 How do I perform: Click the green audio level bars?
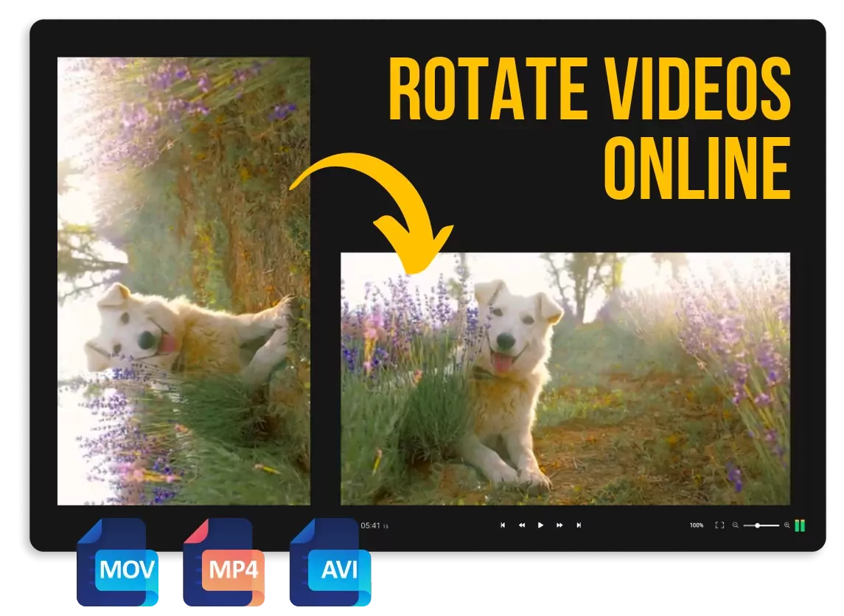[800, 525]
